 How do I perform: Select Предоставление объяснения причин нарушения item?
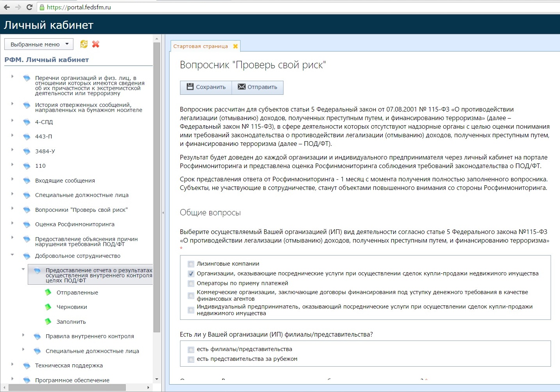[86, 241]
